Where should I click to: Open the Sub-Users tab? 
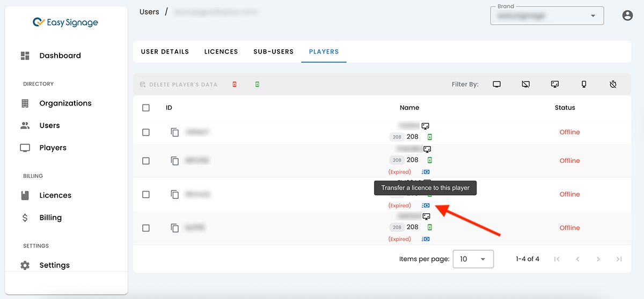273,52
